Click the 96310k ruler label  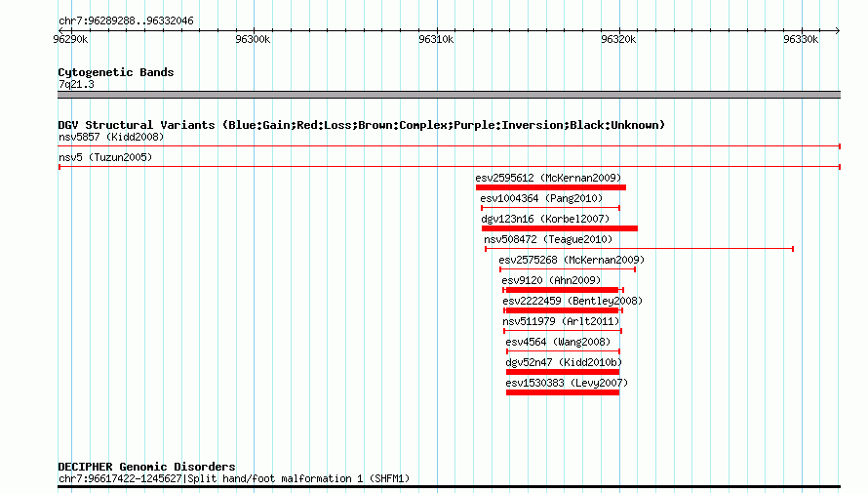point(436,39)
